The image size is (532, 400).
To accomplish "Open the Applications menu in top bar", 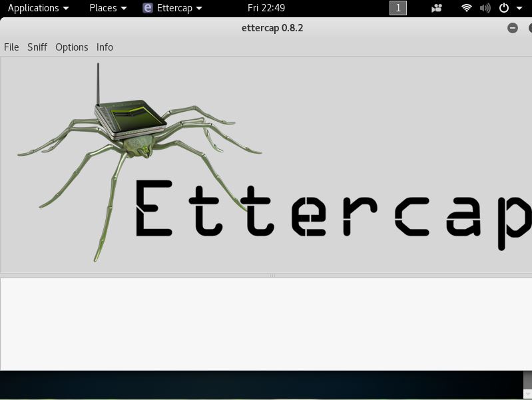I will (x=39, y=8).
